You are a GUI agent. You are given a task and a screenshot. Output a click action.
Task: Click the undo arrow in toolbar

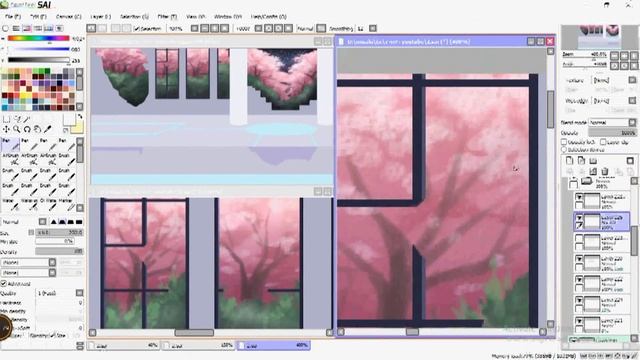tap(91, 28)
